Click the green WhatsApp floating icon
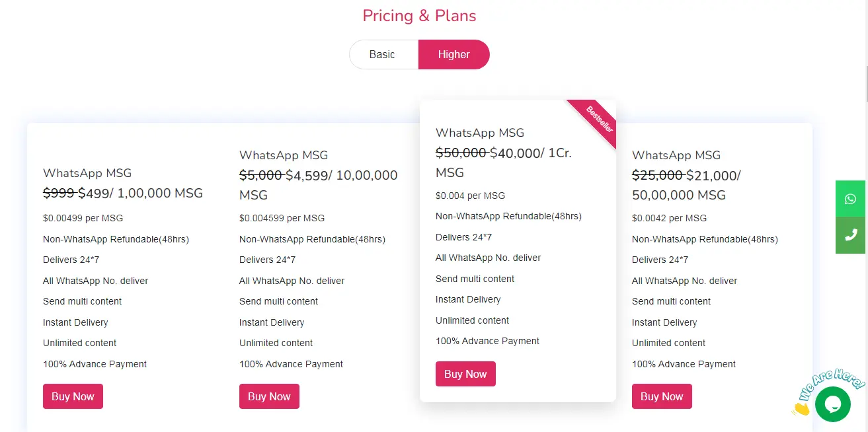This screenshot has height=432, width=868. coord(850,199)
